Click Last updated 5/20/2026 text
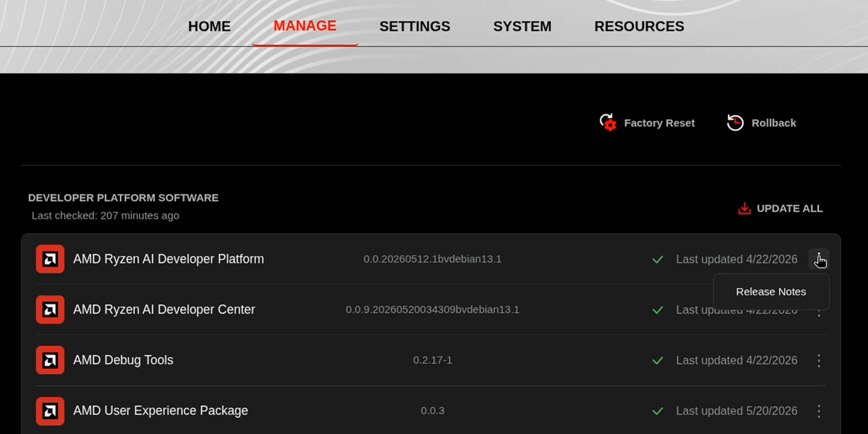The width and height of the screenshot is (868, 434). coord(737,411)
